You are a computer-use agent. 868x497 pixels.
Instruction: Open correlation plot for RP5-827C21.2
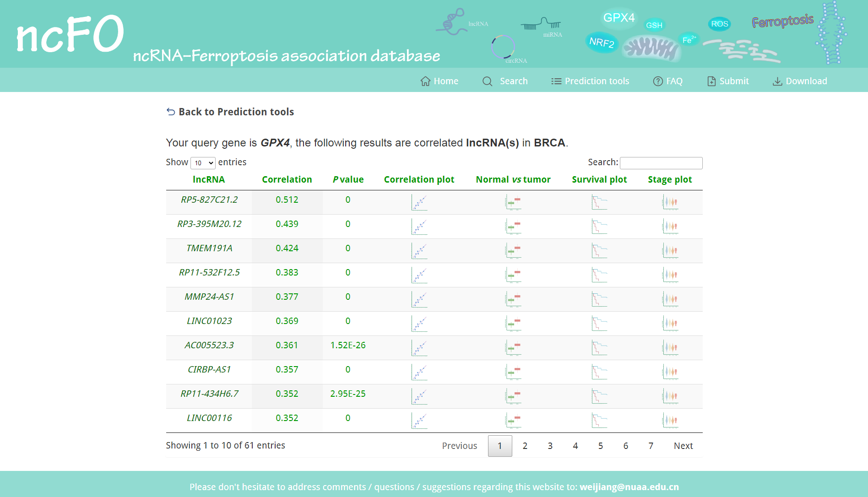coord(419,202)
